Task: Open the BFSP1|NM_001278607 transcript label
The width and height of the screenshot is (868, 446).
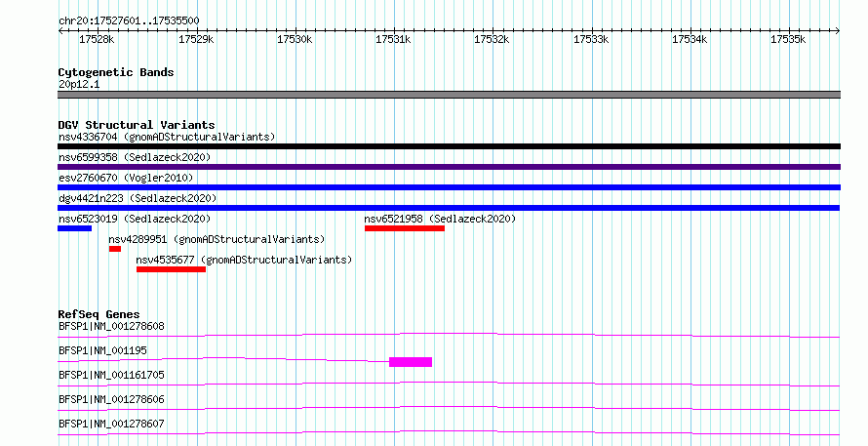Action: coord(111,424)
